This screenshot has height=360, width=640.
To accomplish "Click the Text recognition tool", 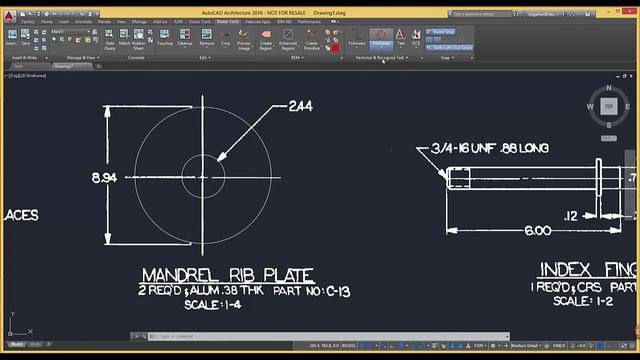I will pos(401,37).
